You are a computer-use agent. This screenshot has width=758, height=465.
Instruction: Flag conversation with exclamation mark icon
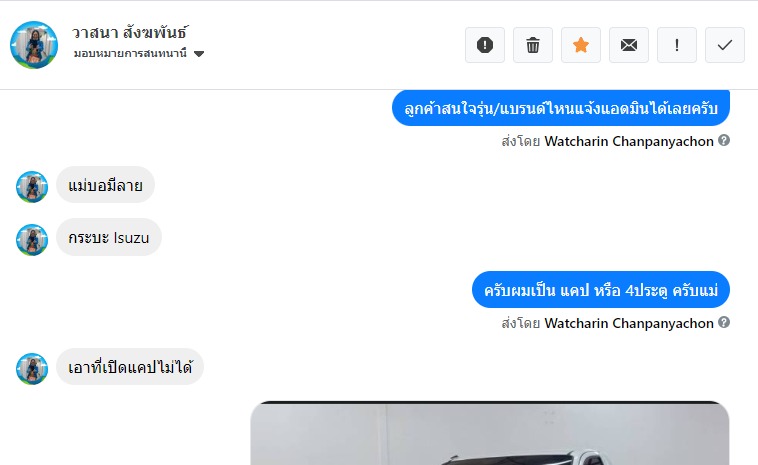click(677, 45)
